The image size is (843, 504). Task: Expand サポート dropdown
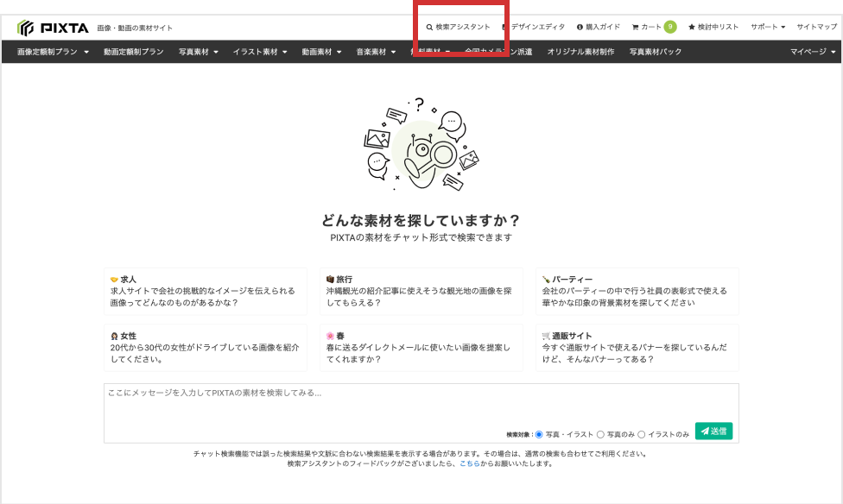[768, 27]
